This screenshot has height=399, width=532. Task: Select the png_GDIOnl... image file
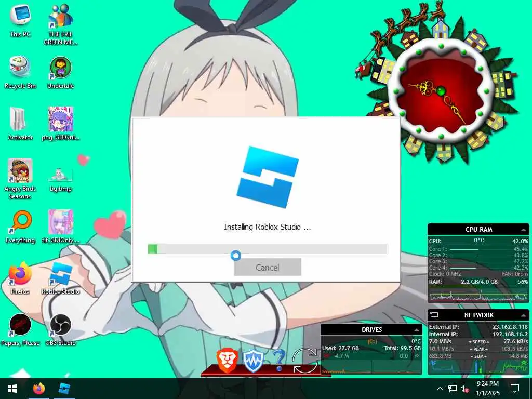click(x=61, y=124)
